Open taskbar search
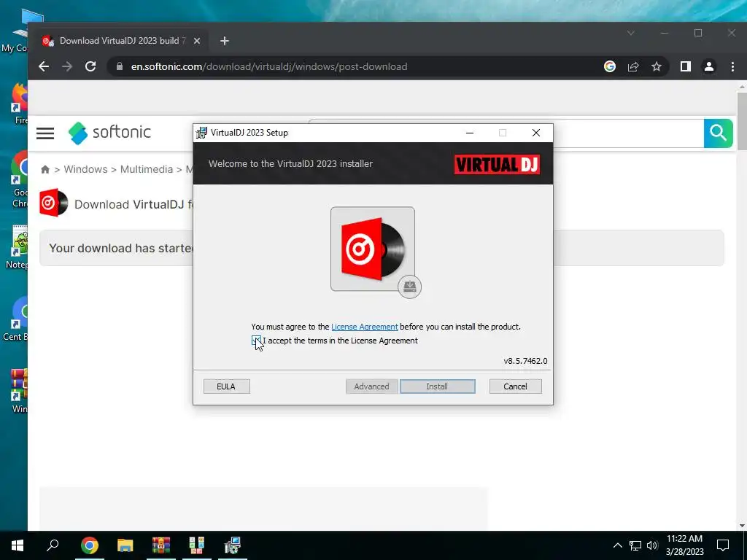The height and width of the screenshot is (560, 747). coord(53,545)
